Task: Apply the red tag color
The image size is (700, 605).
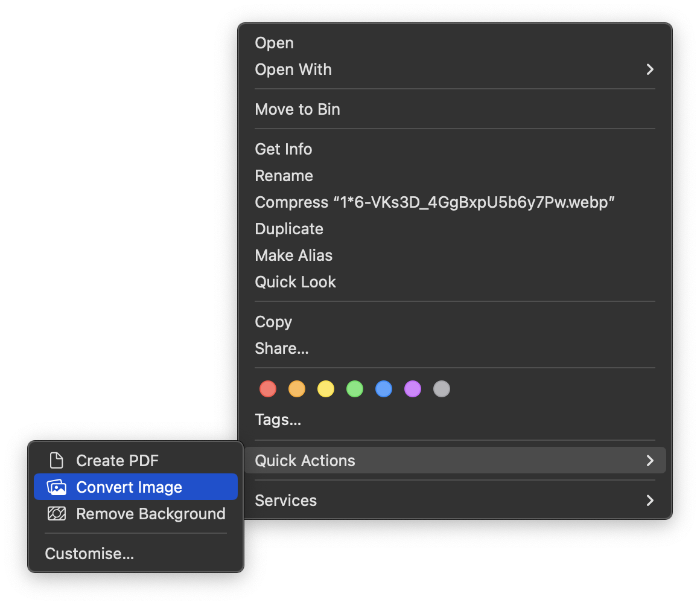Action: (268, 389)
